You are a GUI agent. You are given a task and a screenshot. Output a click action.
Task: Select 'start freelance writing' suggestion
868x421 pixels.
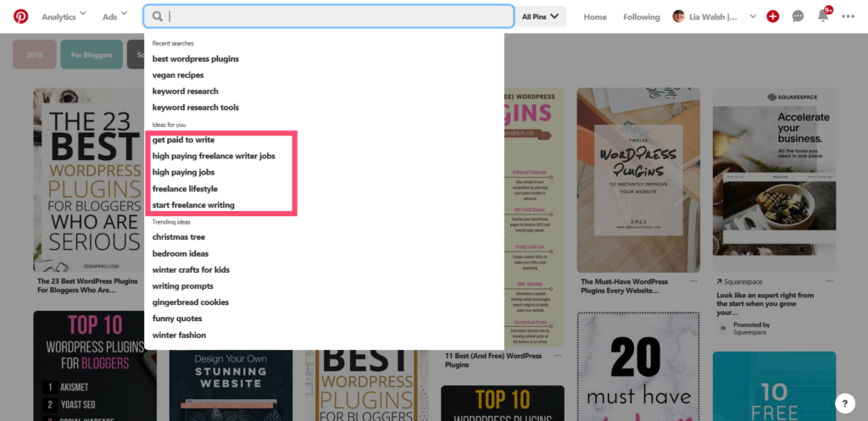click(193, 205)
